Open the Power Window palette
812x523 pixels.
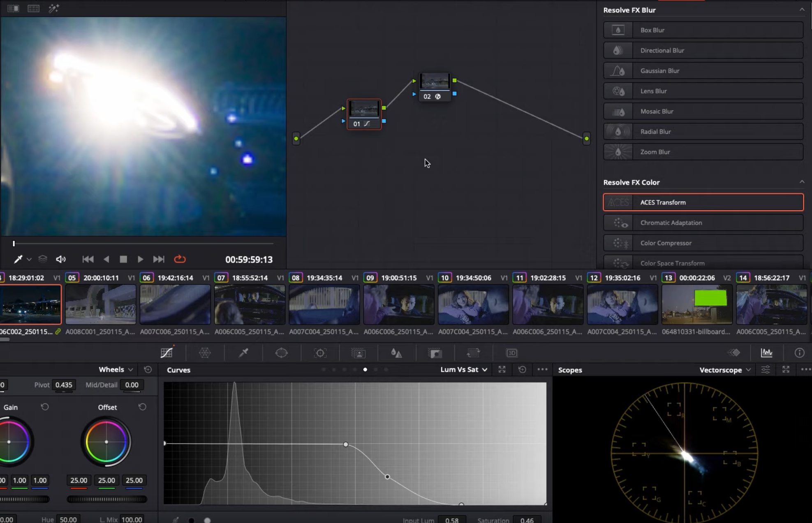coord(281,353)
